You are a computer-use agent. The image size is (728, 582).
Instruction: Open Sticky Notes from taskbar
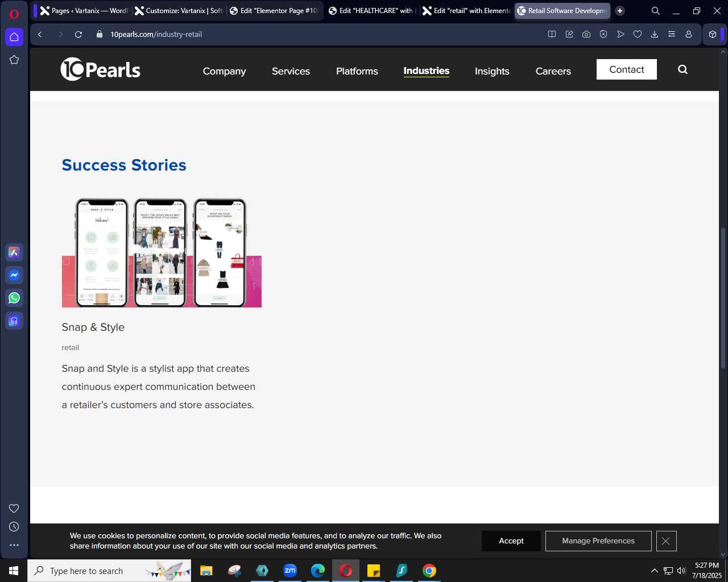(x=374, y=571)
